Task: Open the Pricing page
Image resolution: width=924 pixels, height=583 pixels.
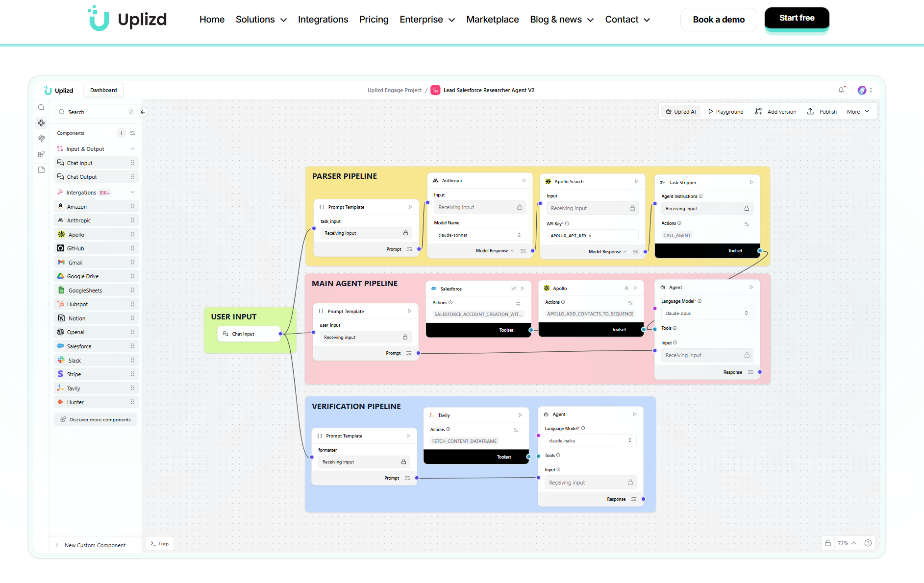Action: tap(374, 20)
